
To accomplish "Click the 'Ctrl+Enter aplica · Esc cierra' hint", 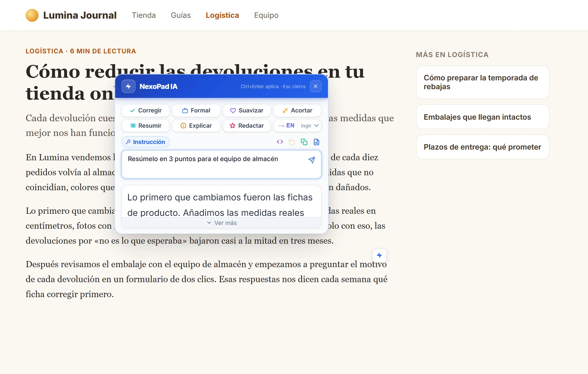I will click(x=273, y=87).
